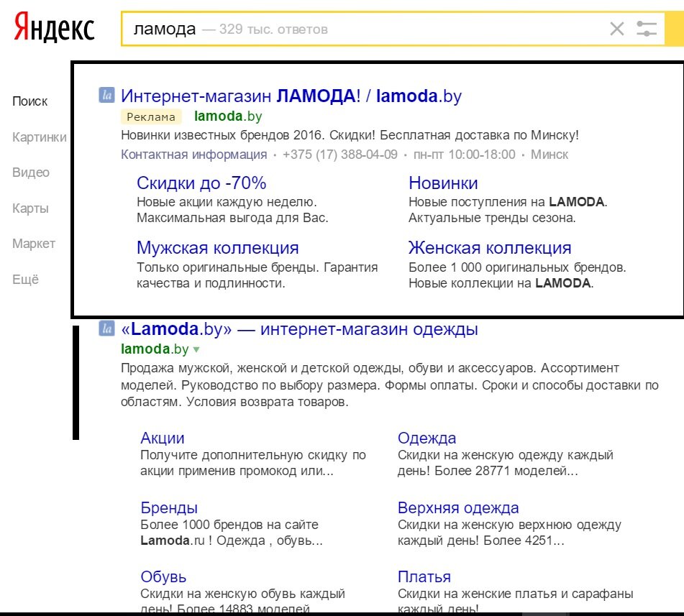684x616 pixels.
Task: Open the Карты section
Action: [x=30, y=208]
